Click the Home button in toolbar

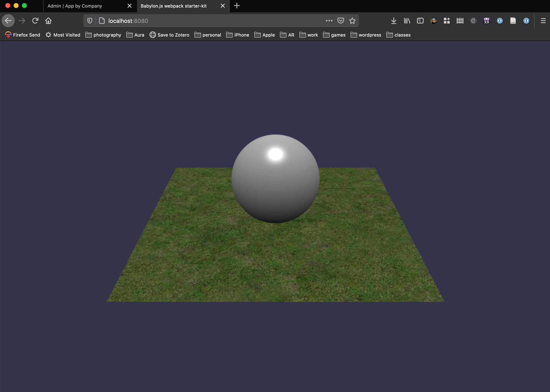(48, 21)
